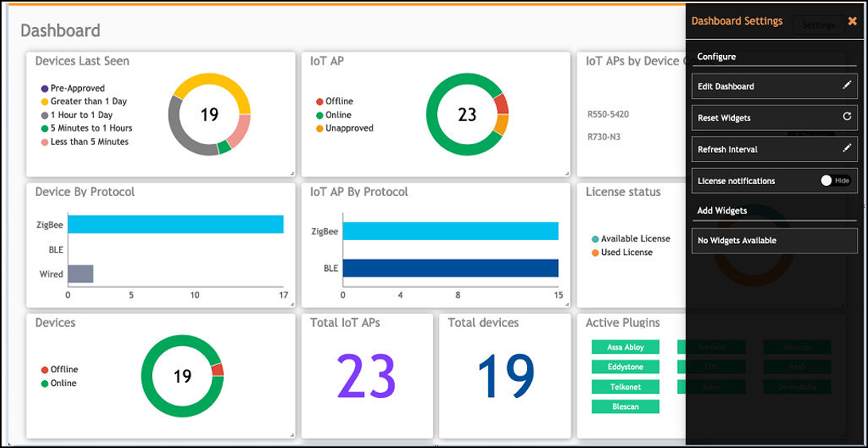The width and height of the screenshot is (868, 448).
Task: Click the blue 19 Total devices value
Action: click(x=506, y=376)
